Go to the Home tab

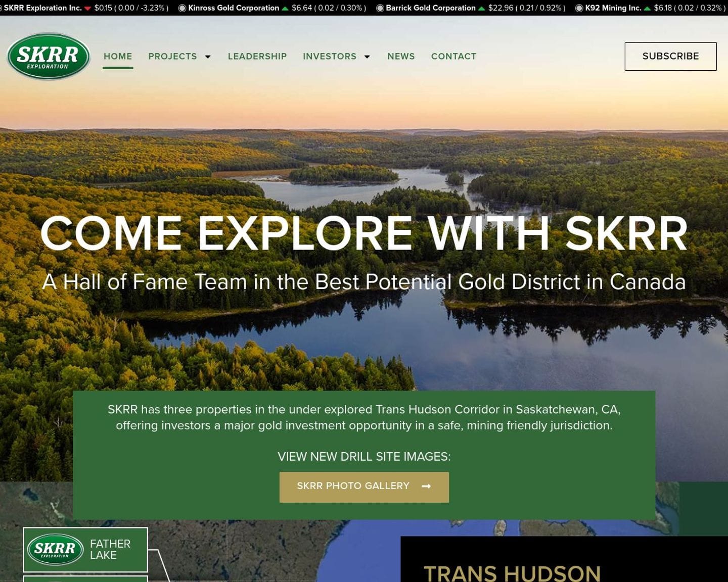point(118,57)
